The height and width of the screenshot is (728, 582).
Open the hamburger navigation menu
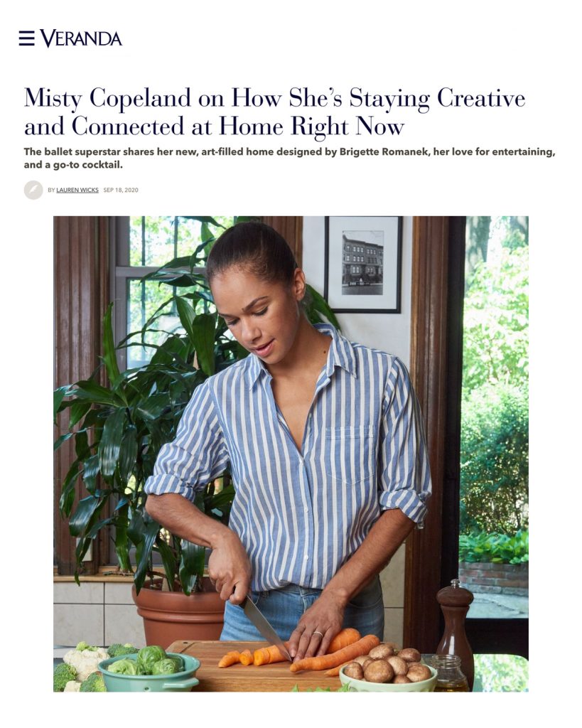click(26, 38)
